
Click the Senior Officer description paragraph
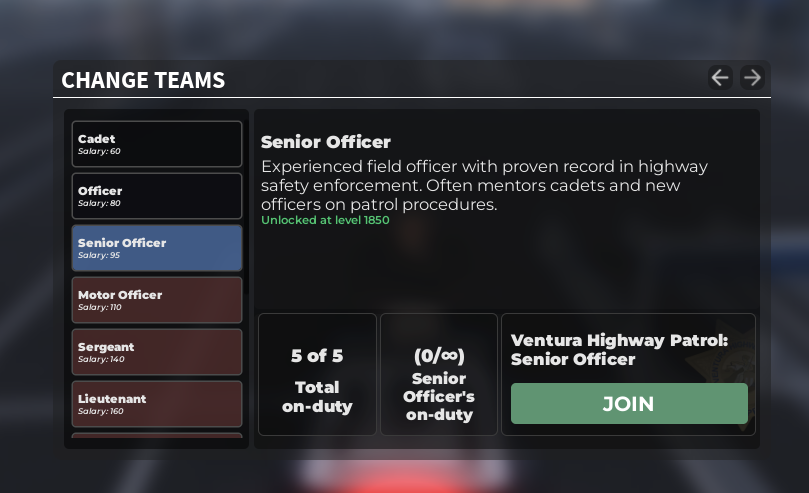[485, 185]
